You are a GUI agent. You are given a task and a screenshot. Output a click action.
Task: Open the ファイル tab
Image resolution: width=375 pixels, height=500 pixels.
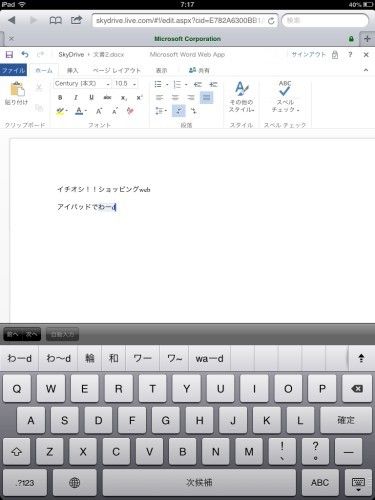coord(13,70)
